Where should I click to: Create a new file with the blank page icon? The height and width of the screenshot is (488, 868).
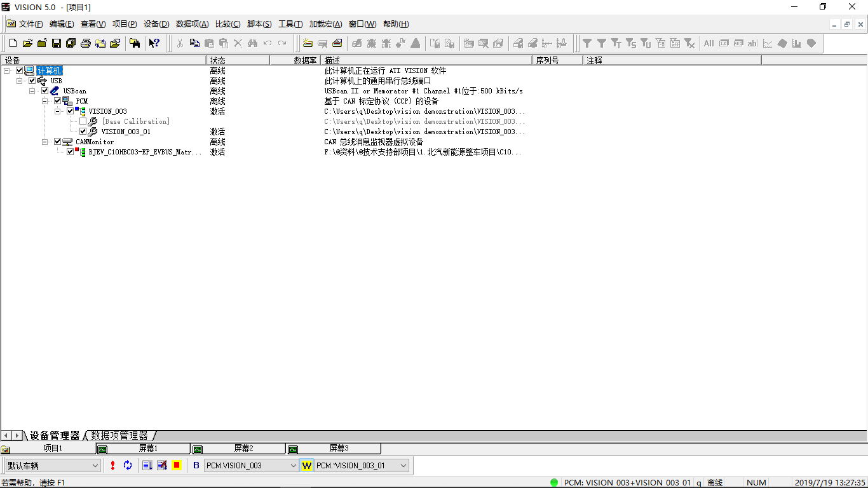[x=13, y=43]
